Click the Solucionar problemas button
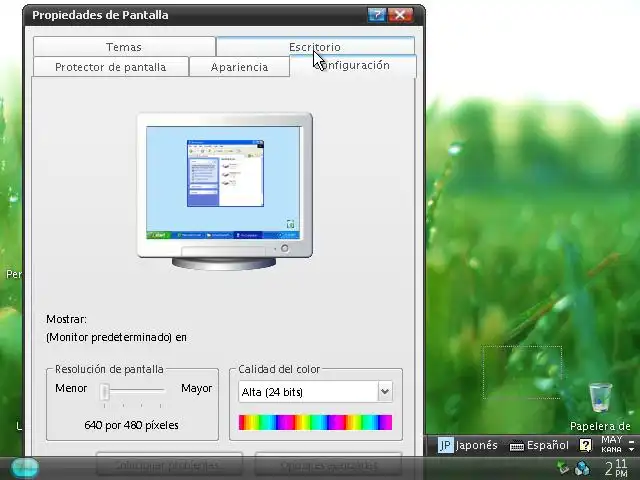 [169, 465]
